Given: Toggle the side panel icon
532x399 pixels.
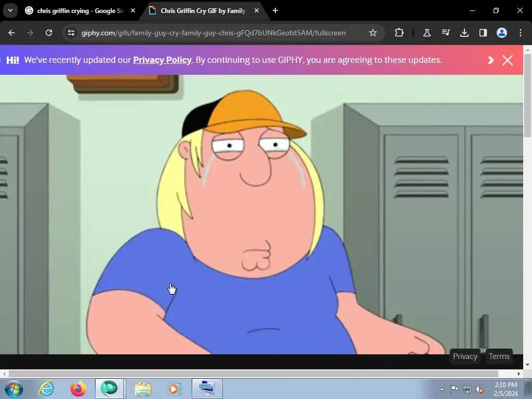Looking at the screenshot, I should 483,33.
